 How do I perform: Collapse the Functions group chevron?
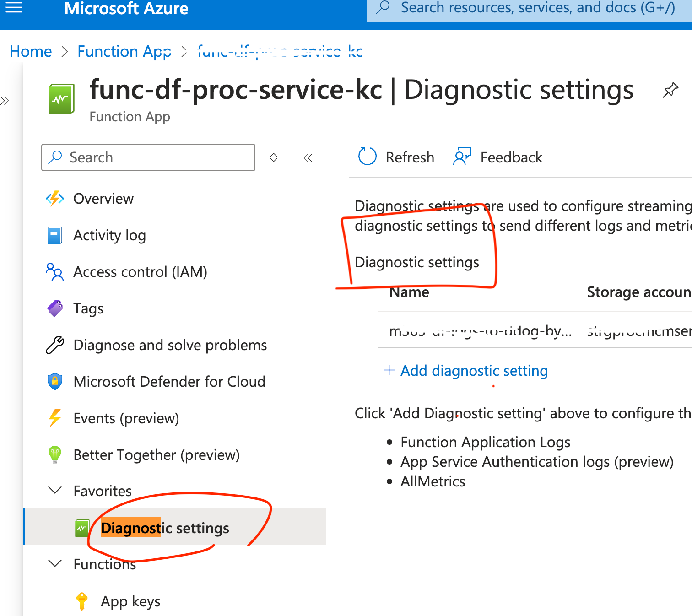tap(55, 563)
